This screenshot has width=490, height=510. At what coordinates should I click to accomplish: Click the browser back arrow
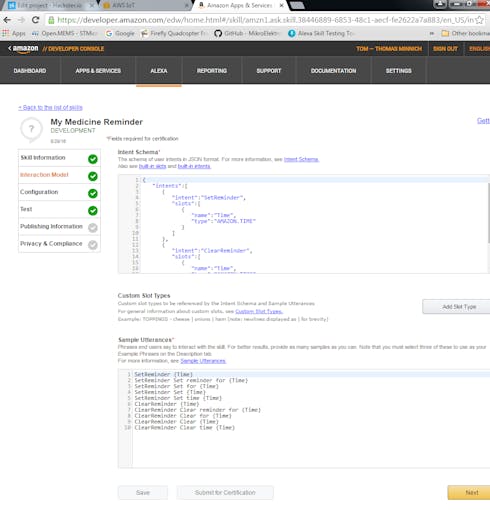coord(7,20)
